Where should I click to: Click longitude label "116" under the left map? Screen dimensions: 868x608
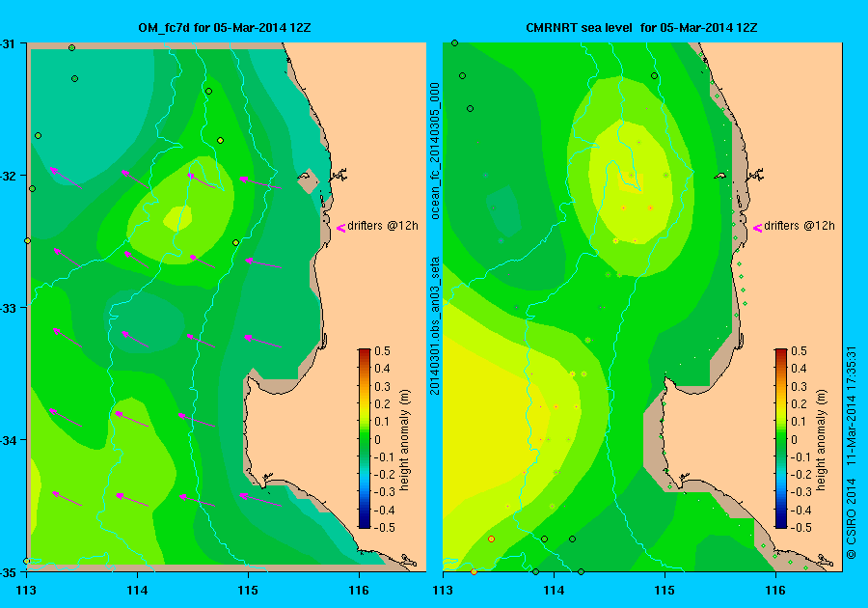point(359,591)
